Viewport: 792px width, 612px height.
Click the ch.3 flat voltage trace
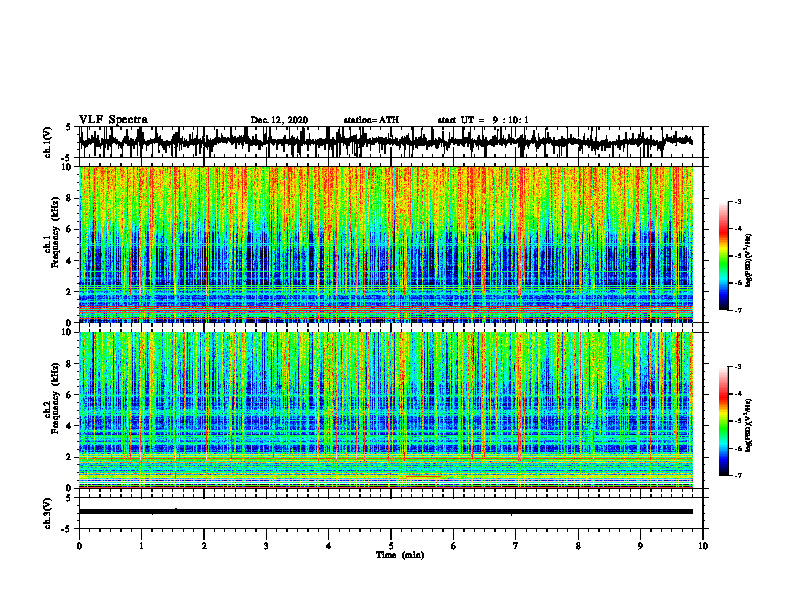385,512
